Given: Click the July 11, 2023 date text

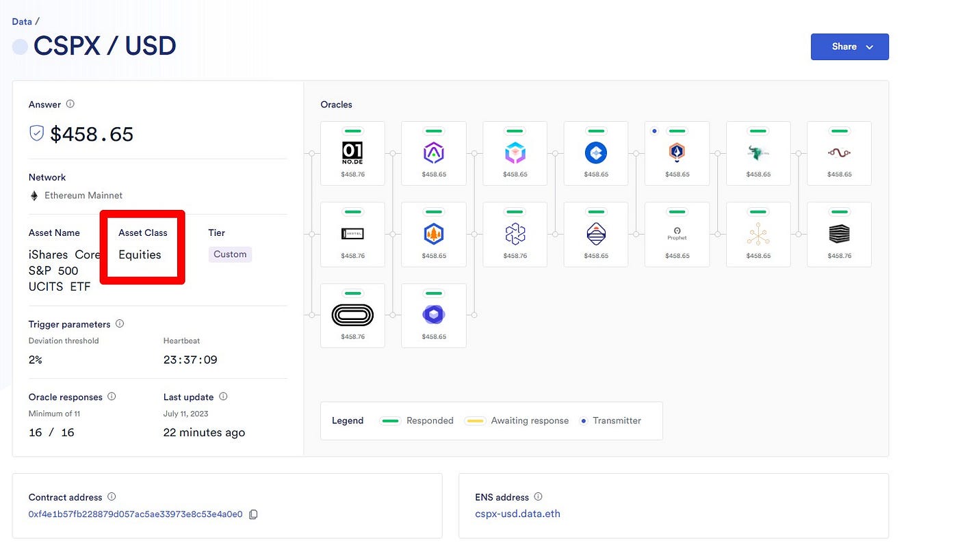Looking at the screenshot, I should 186,414.
